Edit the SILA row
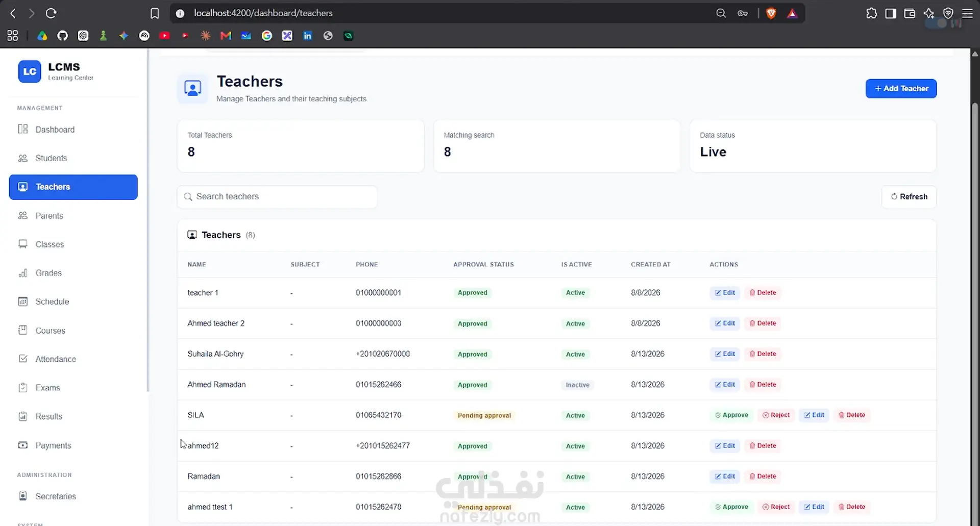 (814, 415)
